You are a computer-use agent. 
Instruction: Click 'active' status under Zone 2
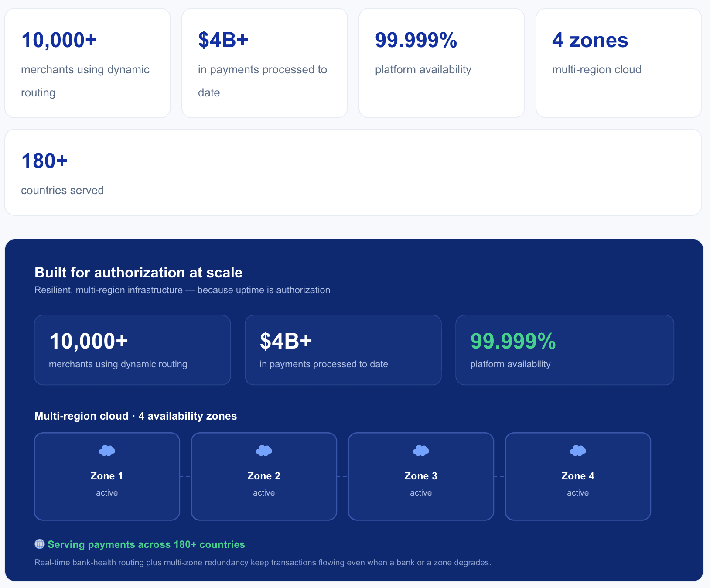point(264,493)
